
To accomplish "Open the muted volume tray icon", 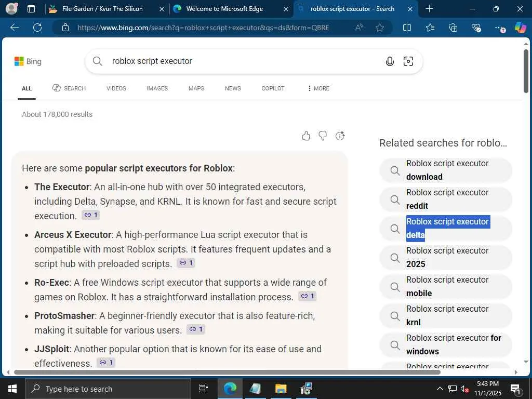I will pyautogui.click(x=465, y=389).
